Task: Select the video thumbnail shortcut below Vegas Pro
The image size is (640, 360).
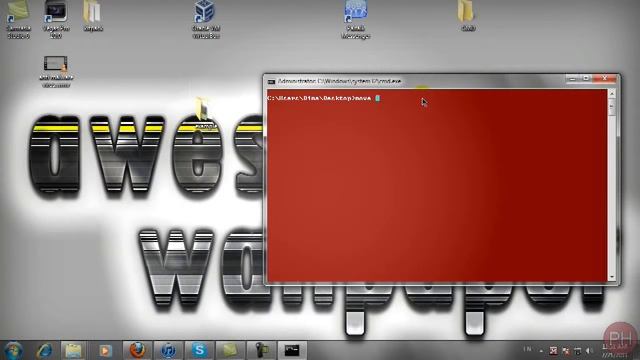Action: pos(56,71)
